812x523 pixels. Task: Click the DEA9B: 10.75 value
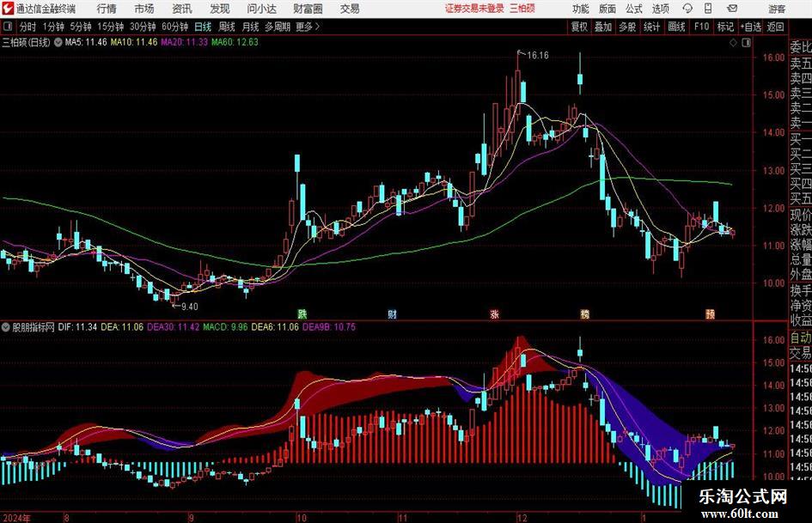click(x=329, y=327)
